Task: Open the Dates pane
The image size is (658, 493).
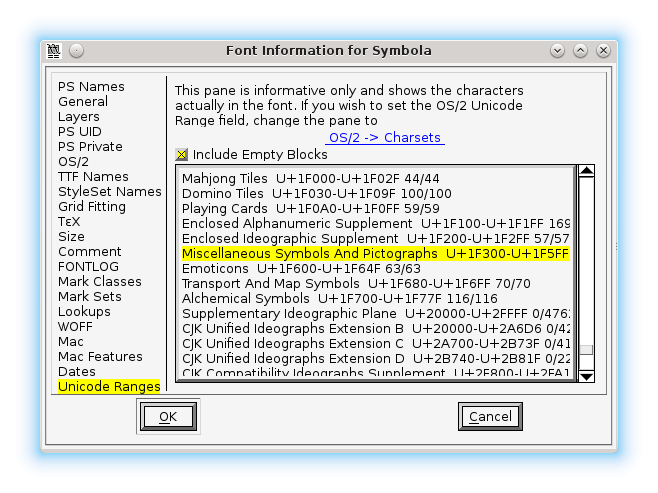Action: pos(77,372)
